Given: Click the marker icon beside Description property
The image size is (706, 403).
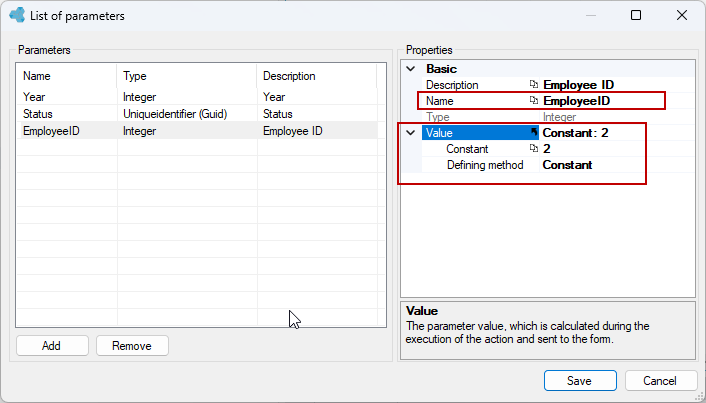Looking at the screenshot, I should 534,85.
